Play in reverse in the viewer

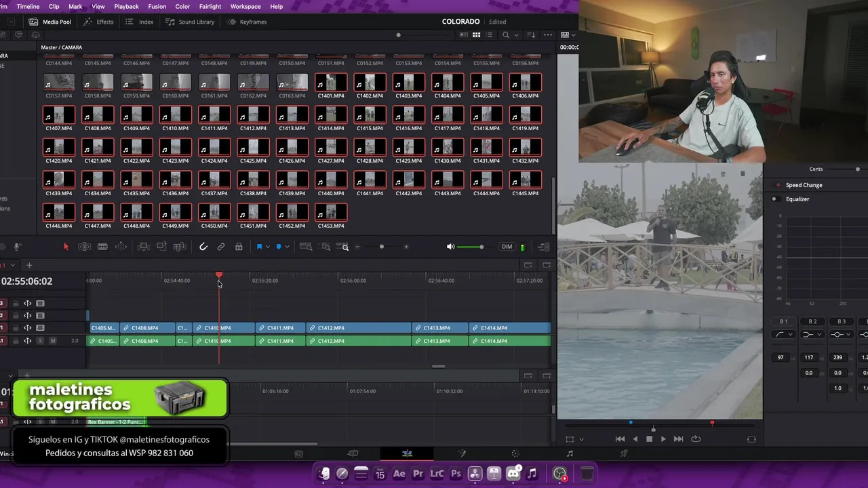coord(635,439)
